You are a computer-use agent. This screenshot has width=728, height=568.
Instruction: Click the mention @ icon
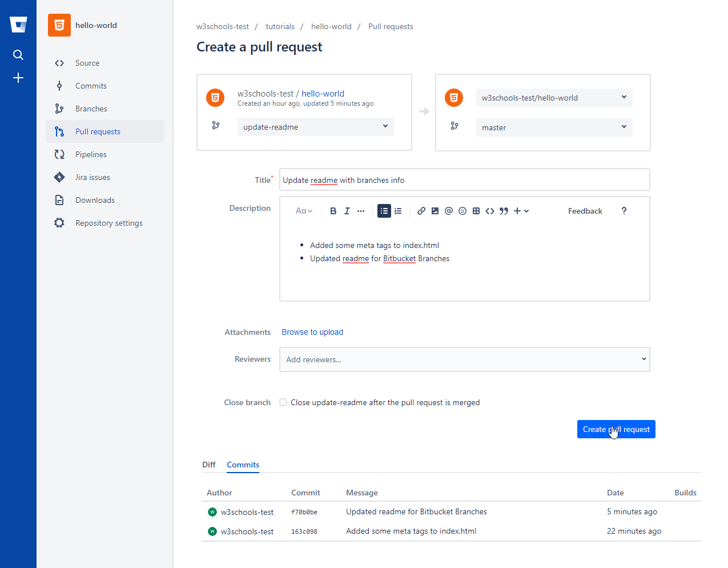449,211
